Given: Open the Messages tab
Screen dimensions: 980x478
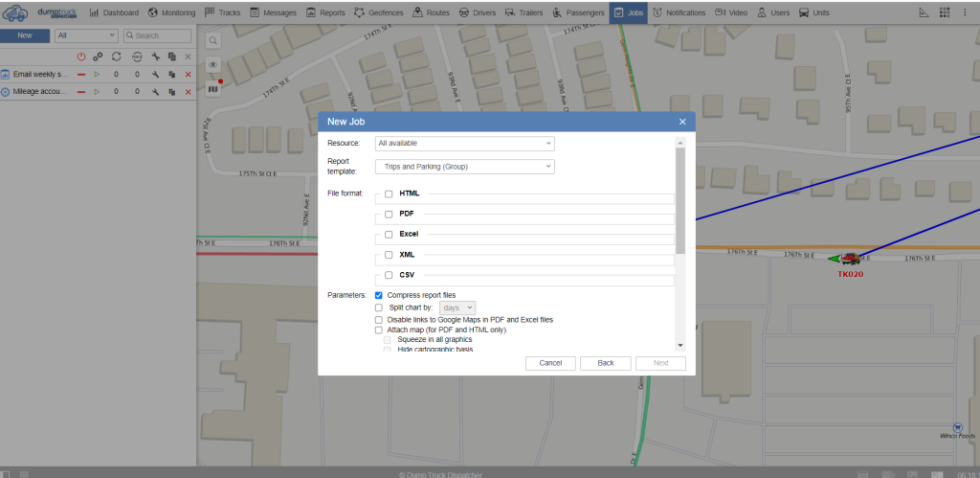Looking at the screenshot, I should click(x=273, y=12).
